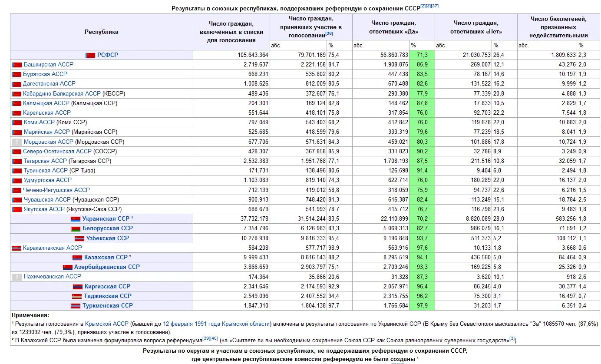Open footnote [38] in голосовании header
601x364 pixels.
pos(329,33)
